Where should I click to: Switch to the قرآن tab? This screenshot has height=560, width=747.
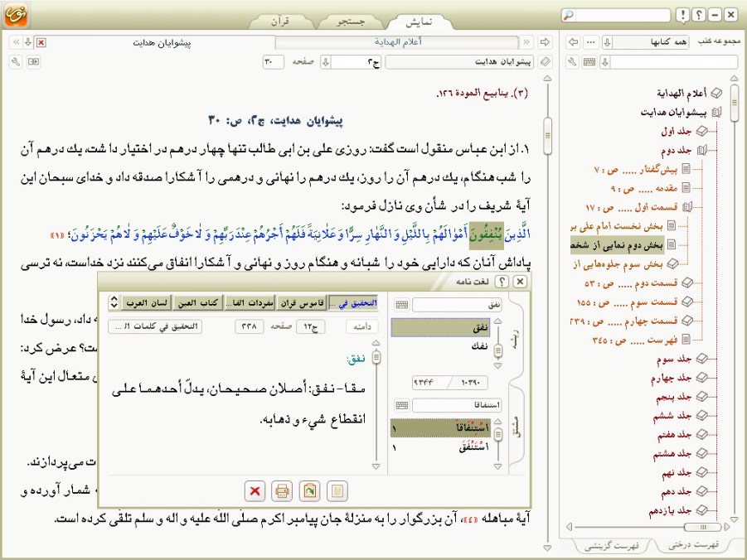[280, 22]
